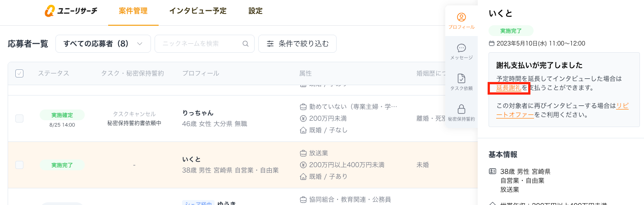Toggle the select-all header checkbox
Image resolution: width=644 pixels, height=205 pixels.
point(19,73)
